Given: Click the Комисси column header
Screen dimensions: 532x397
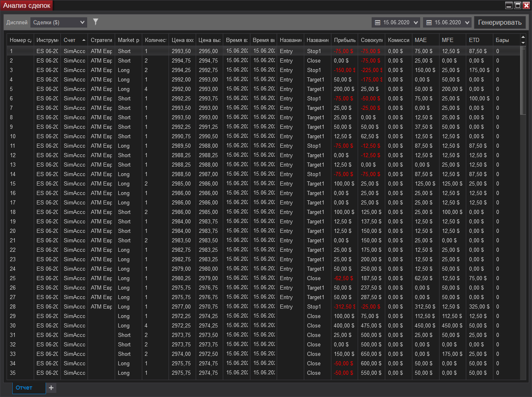Looking at the screenshot, I should click(399, 40).
